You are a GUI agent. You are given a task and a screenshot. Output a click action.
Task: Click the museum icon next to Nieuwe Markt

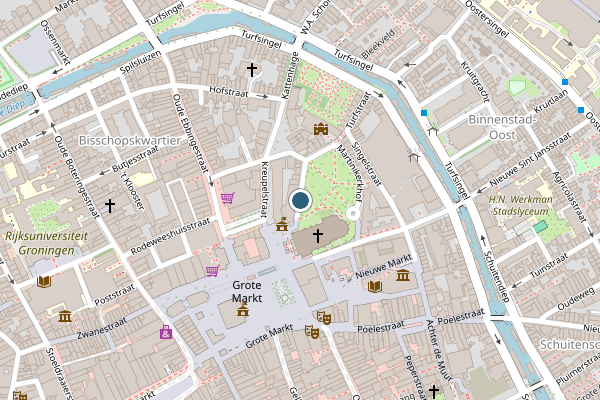pos(403,275)
